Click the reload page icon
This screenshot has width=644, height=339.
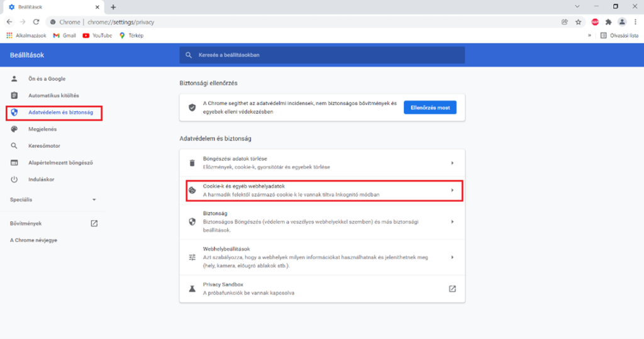(x=36, y=22)
